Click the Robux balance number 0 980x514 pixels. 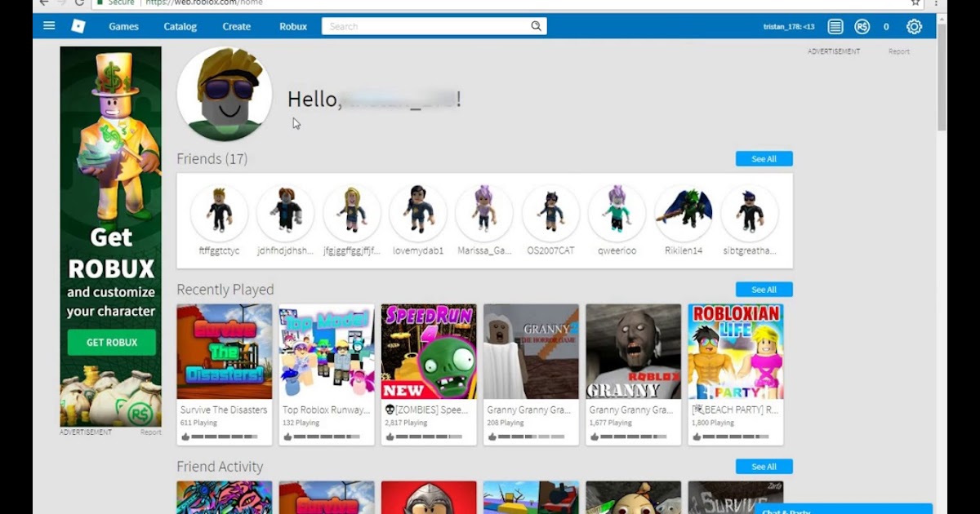tap(886, 27)
